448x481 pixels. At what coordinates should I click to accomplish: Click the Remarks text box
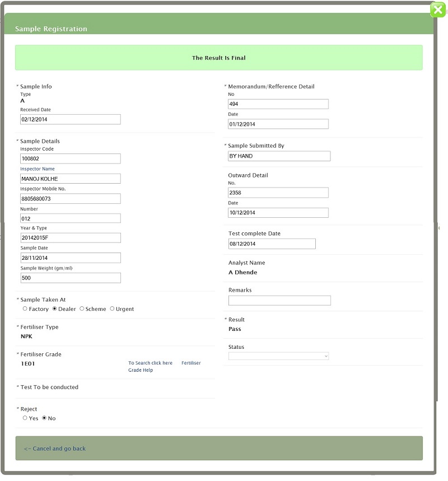(279, 301)
